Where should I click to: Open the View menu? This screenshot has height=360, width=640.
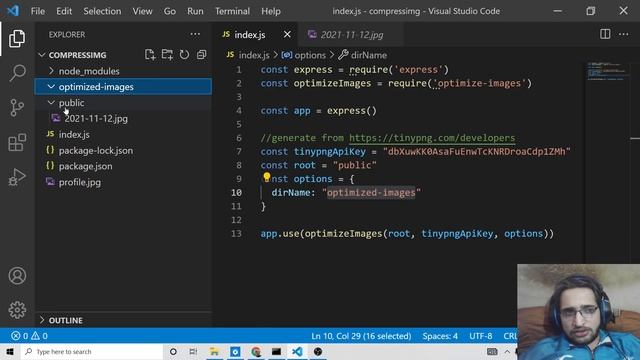(x=142, y=11)
